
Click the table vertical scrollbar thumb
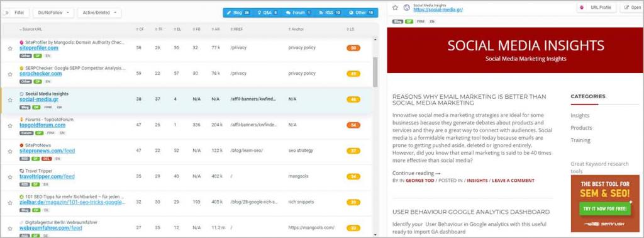pos(375,72)
